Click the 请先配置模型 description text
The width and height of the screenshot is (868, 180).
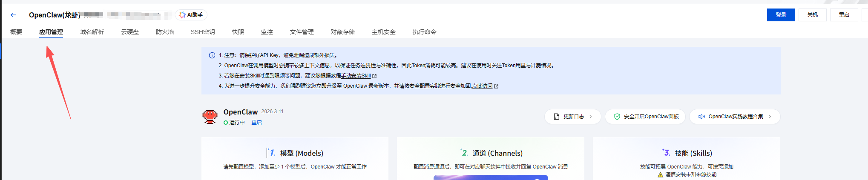pyautogui.click(x=295, y=167)
